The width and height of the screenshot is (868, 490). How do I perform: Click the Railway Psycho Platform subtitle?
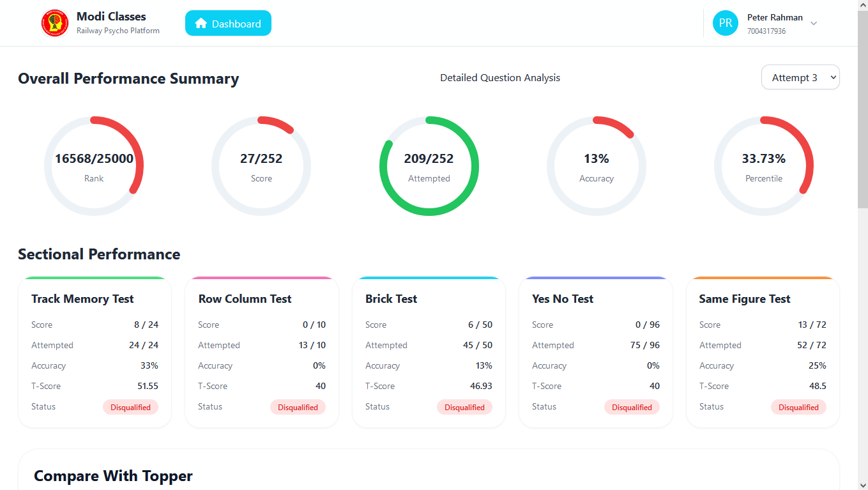pos(118,31)
